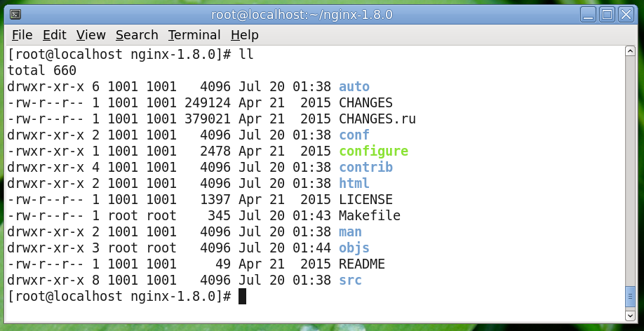Click the CHANGES.ru file name
The image size is (644, 331).
(377, 119)
